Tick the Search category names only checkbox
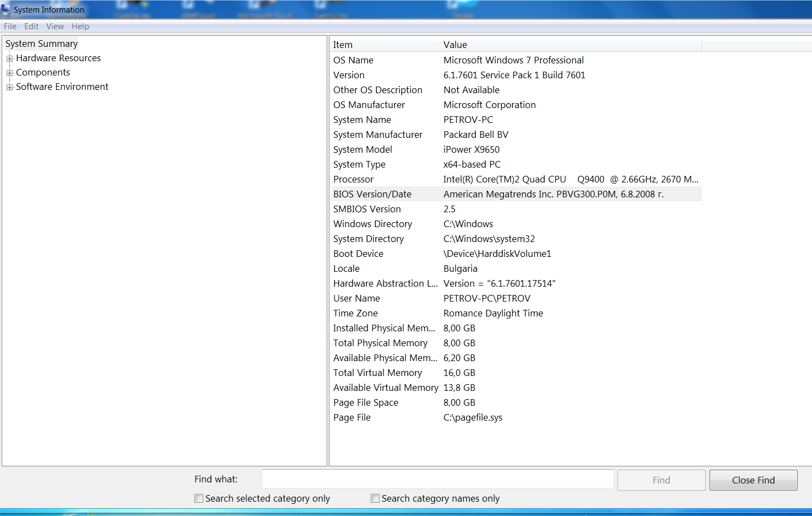Image resolution: width=812 pixels, height=516 pixels. pyautogui.click(x=375, y=498)
